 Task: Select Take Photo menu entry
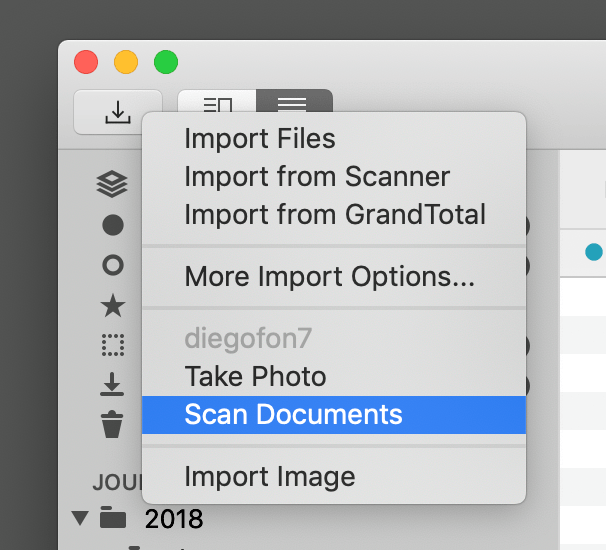255,377
